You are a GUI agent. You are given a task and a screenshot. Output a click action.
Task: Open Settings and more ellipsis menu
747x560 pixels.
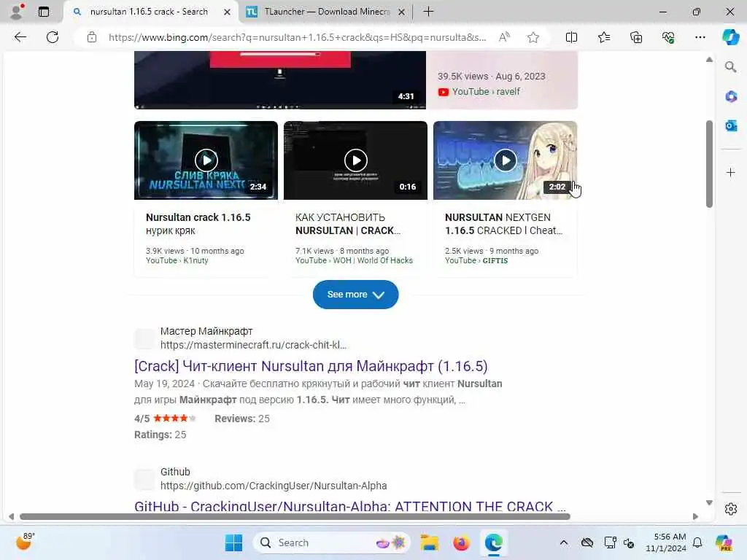(700, 37)
